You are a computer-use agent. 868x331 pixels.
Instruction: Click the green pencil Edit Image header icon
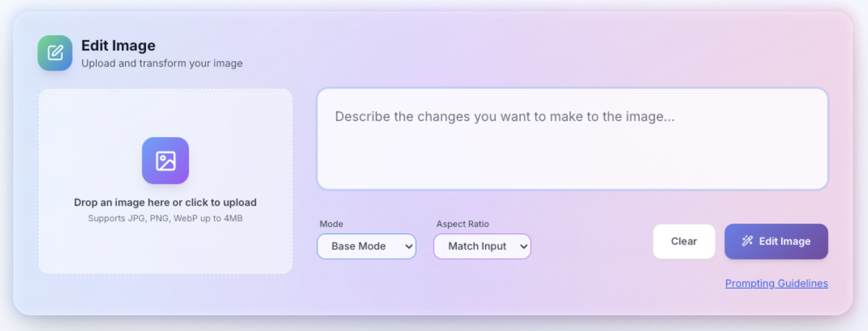(55, 53)
